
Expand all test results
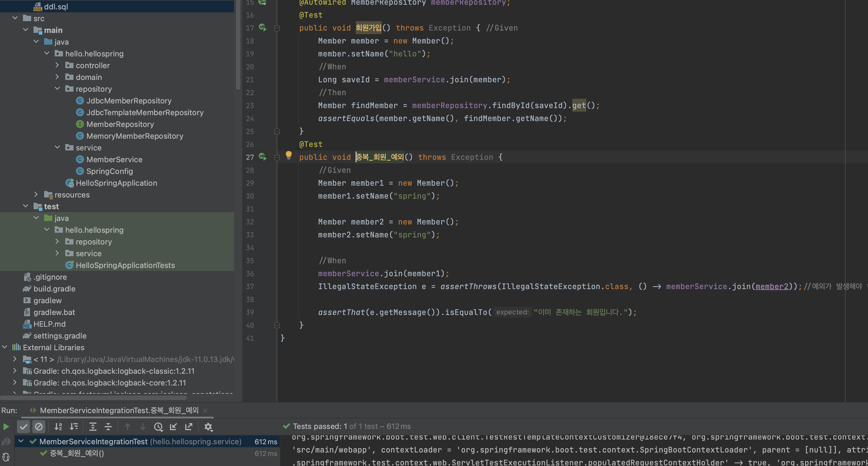93,427
